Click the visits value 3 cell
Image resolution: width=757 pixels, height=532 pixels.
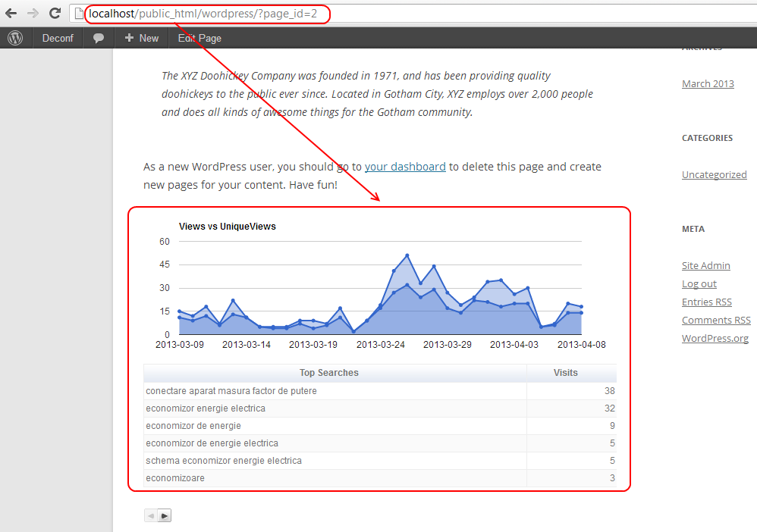(572, 477)
